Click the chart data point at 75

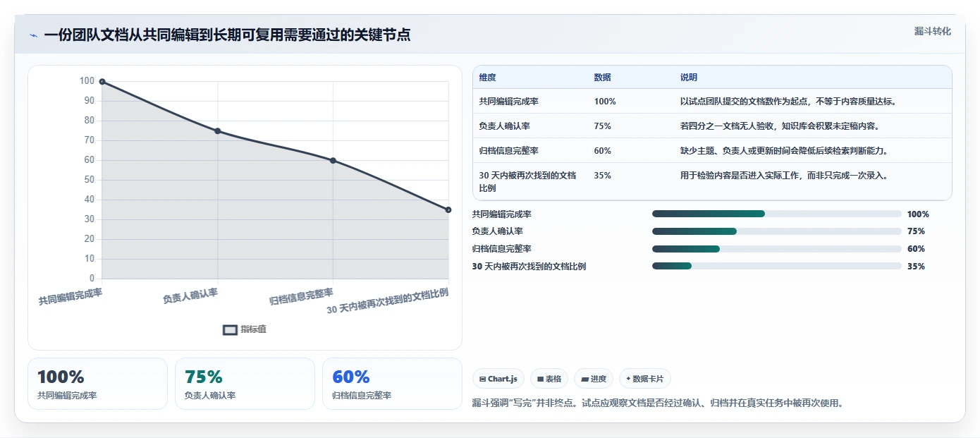click(217, 131)
